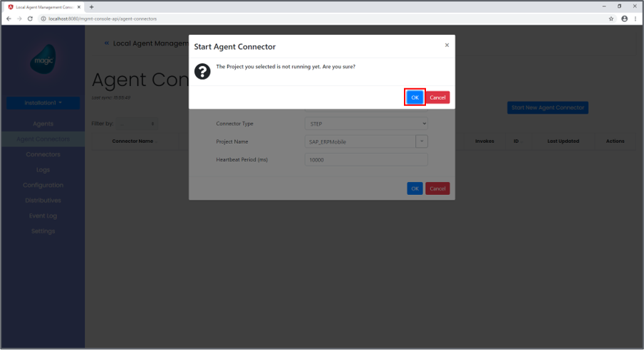Expand the Connector Type dropdown

click(x=365, y=124)
